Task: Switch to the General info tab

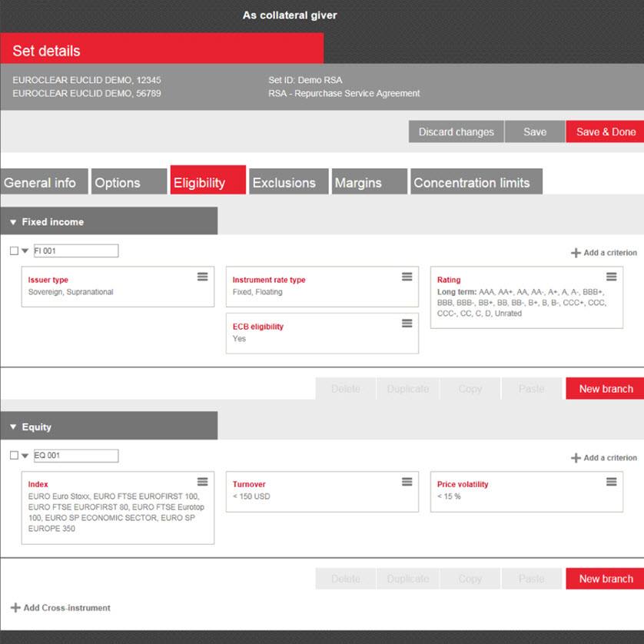Action: 44,181
